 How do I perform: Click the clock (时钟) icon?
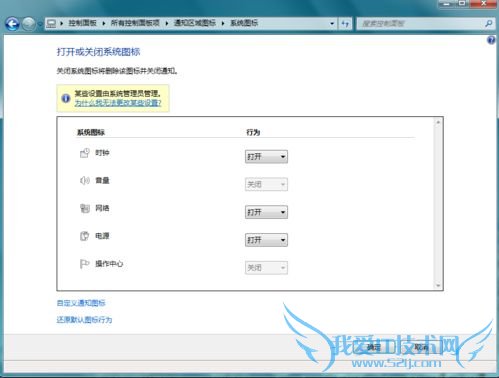[85, 153]
